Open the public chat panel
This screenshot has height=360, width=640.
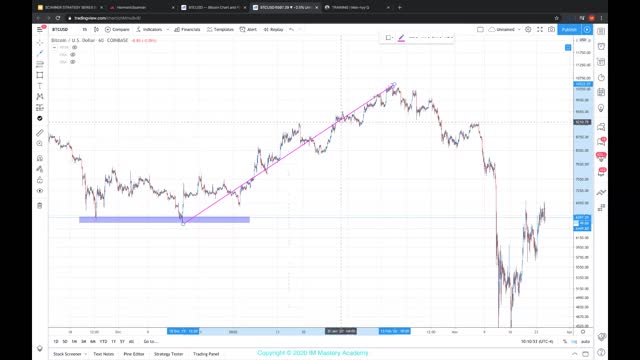[601, 127]
